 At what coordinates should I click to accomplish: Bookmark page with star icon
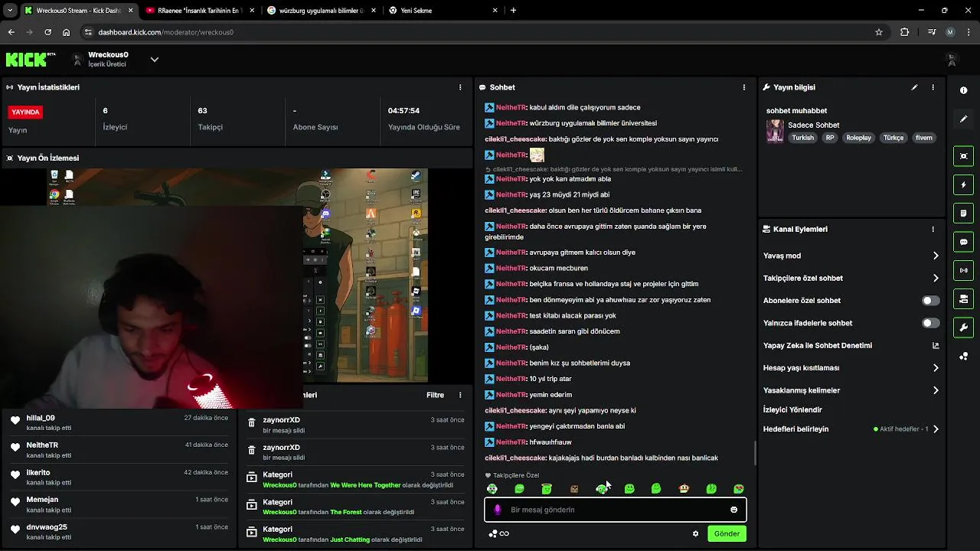(x=879, y=32)
